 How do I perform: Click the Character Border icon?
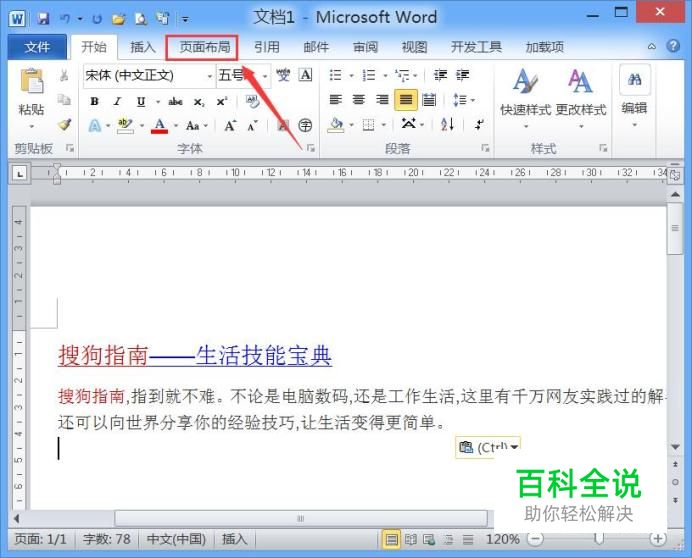[x=305, y=75]
